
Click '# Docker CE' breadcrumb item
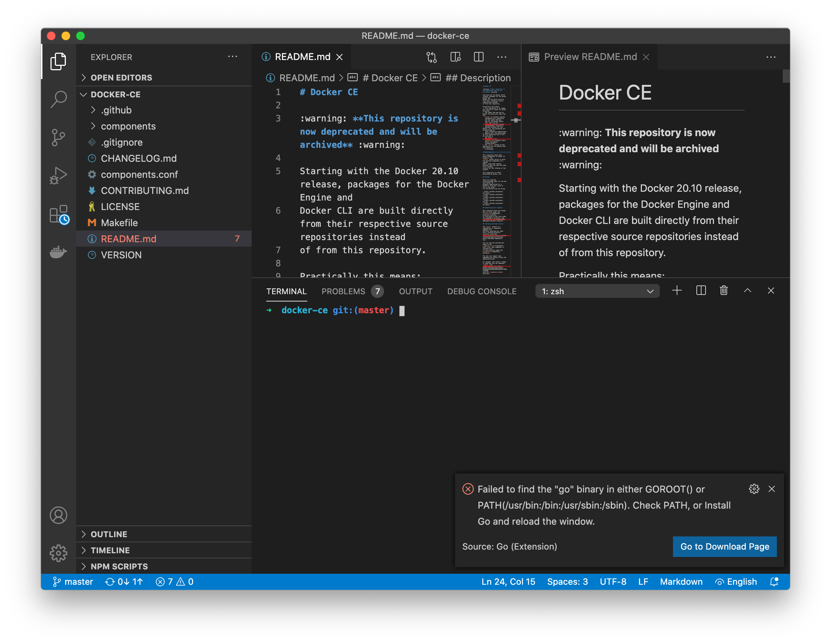click(x=383, y=78)
